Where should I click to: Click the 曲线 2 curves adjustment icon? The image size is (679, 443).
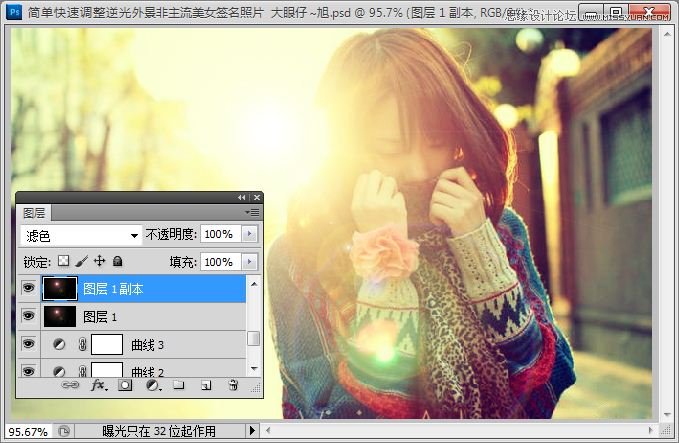pyautogui.click(x=59, y=371)
